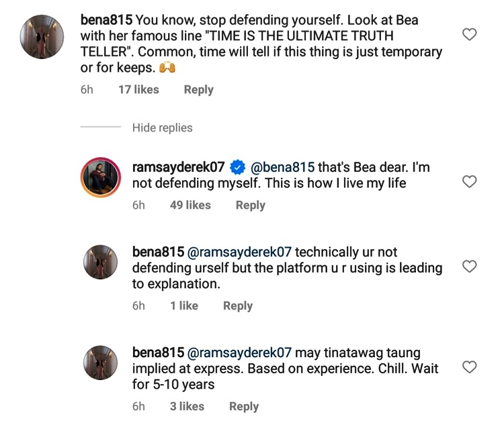Screen dimensions: 504x427
Task: Open the @bena815 mention in ramsayderek07's reply
Action: (x=282, y=166)
